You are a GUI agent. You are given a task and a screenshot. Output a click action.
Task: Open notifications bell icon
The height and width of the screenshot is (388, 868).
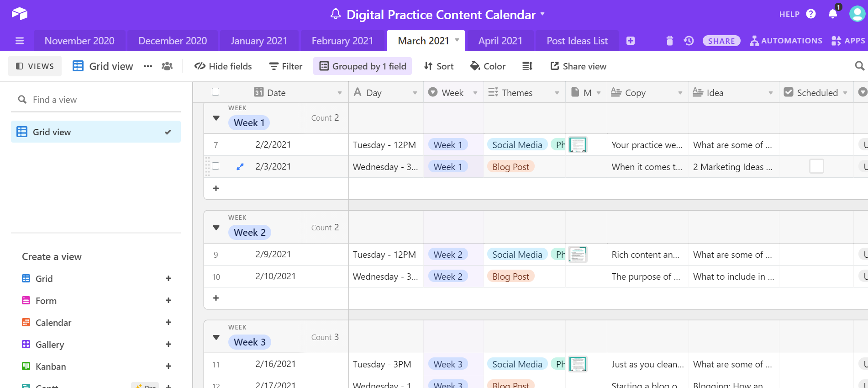(833, 14)
